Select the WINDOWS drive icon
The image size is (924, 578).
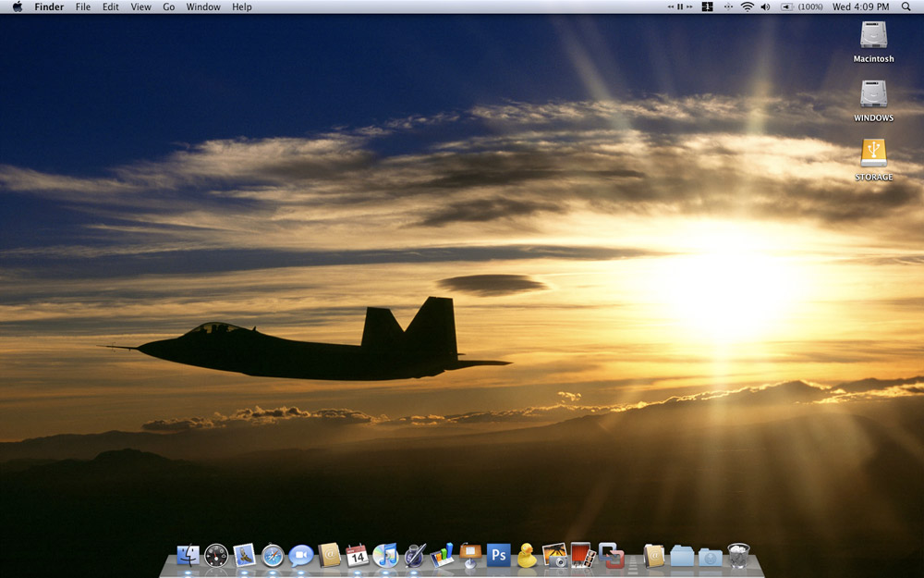873,93
